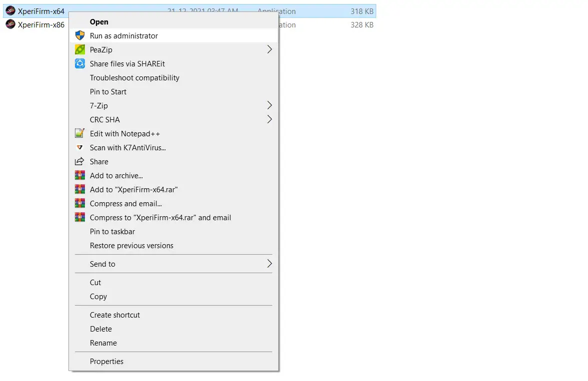The image size is (588, 381).
Task: Select the XperiFirm-x64 file name
Action: click(41, 11)
